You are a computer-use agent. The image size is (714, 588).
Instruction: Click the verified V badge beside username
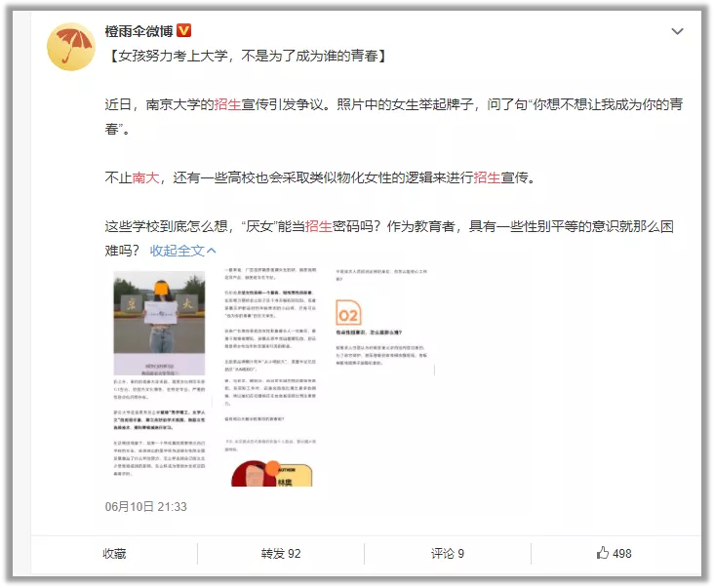pyautogui.click(x=184, y=31)
